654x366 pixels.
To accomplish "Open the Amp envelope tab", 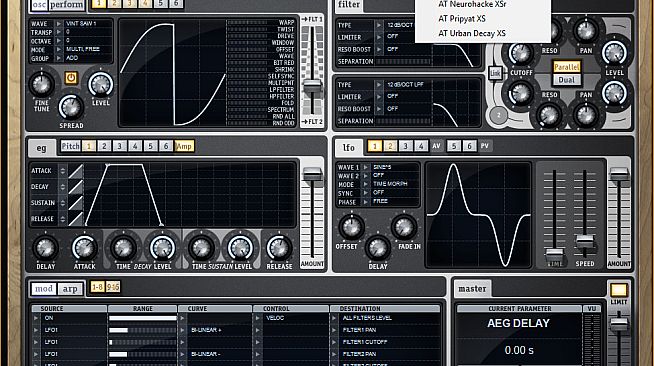I will (x=184, y=146).
